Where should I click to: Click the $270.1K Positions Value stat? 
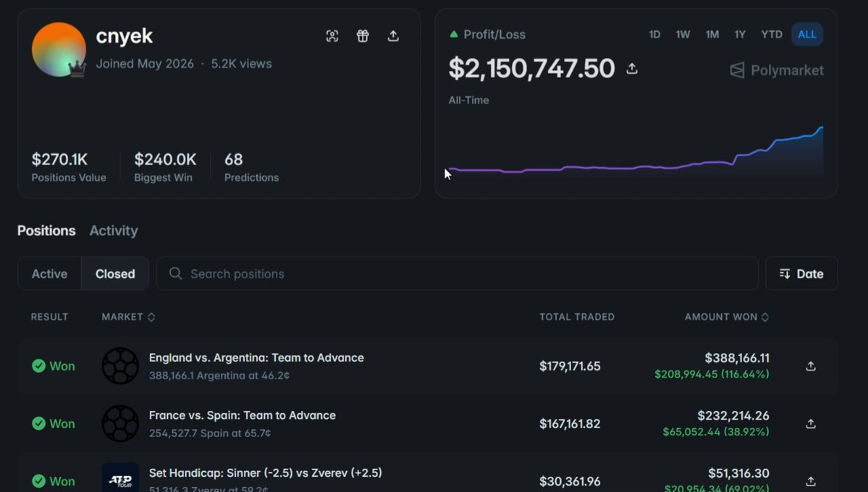tap(69, 167)
